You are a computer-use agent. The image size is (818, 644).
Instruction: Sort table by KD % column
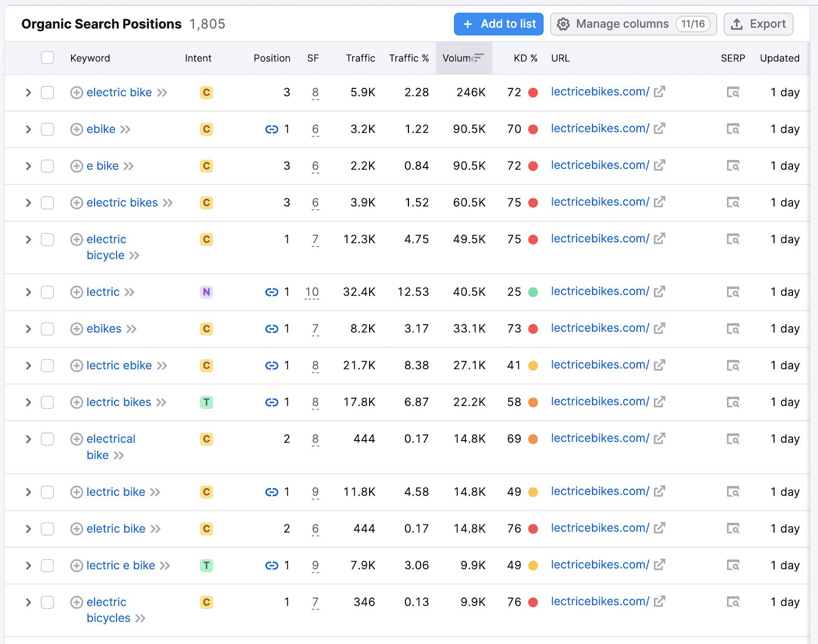[526, 58]
